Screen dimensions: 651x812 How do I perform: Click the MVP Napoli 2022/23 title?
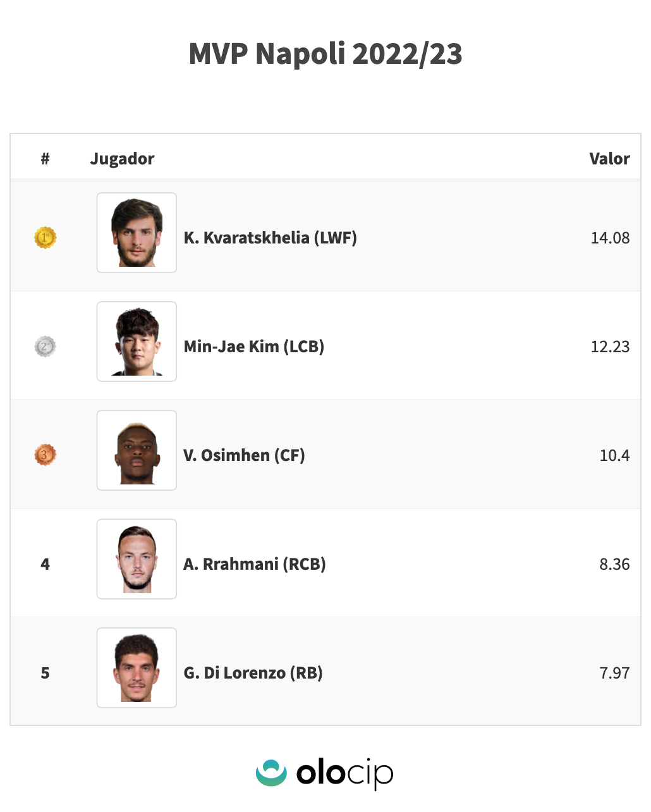coord(325,54)
